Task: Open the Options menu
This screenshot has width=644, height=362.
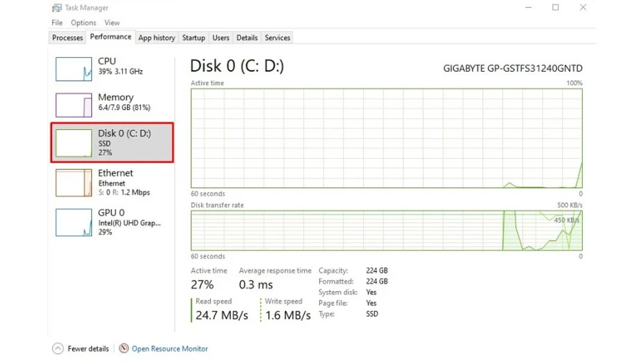Action: tap(84, 23)
